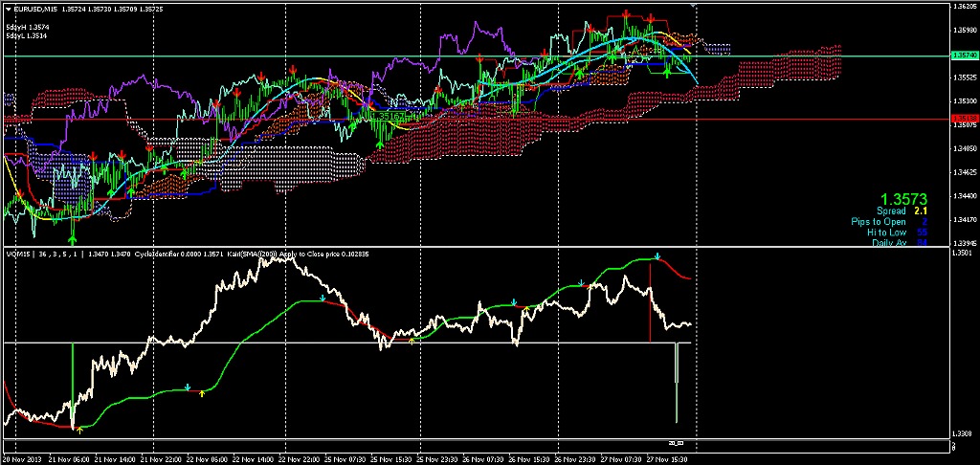Click the 5dayH 1.3574 label
This screenshot has height=465, width=980.
[28, 28]
